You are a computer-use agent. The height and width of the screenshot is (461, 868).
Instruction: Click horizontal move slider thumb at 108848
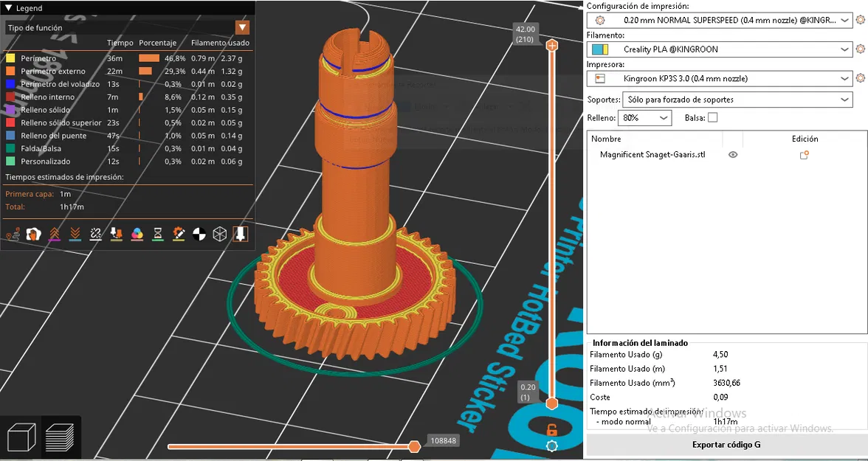click(x=414, y=446)
